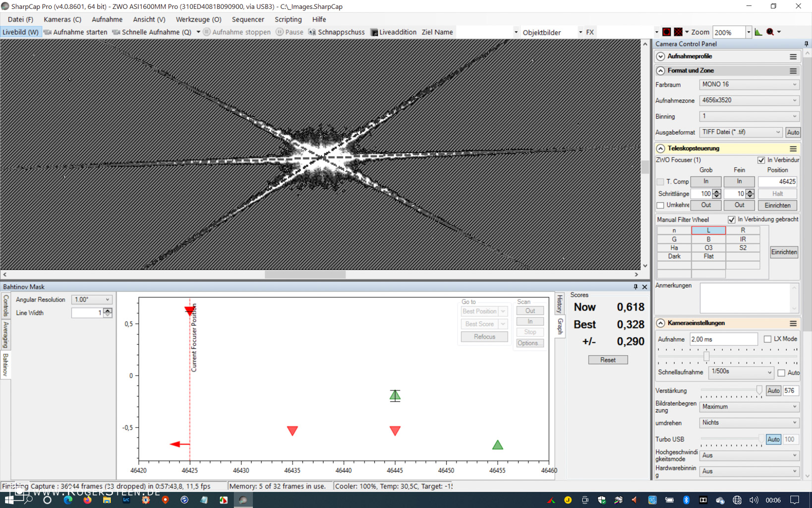Open the Sequencer menu

pyautogui.click(x=248, y=19)
